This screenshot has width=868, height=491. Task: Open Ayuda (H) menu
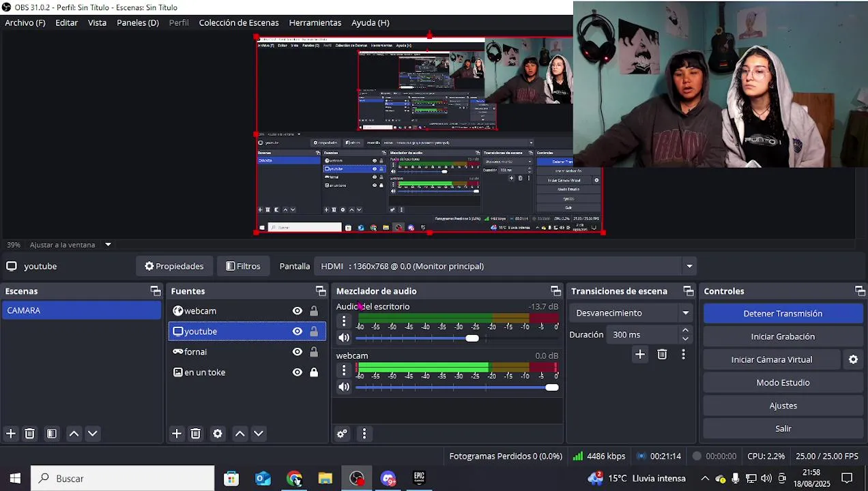[x=371, y=23]
